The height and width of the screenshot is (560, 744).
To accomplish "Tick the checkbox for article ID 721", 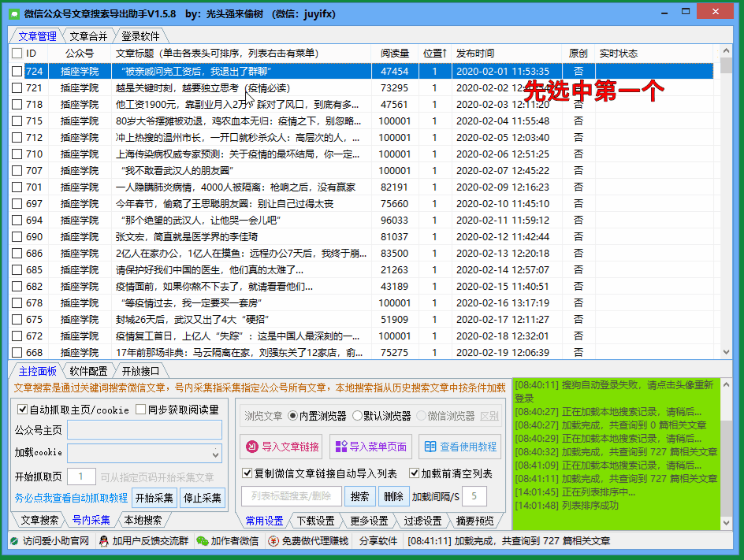I will [17, 87].
